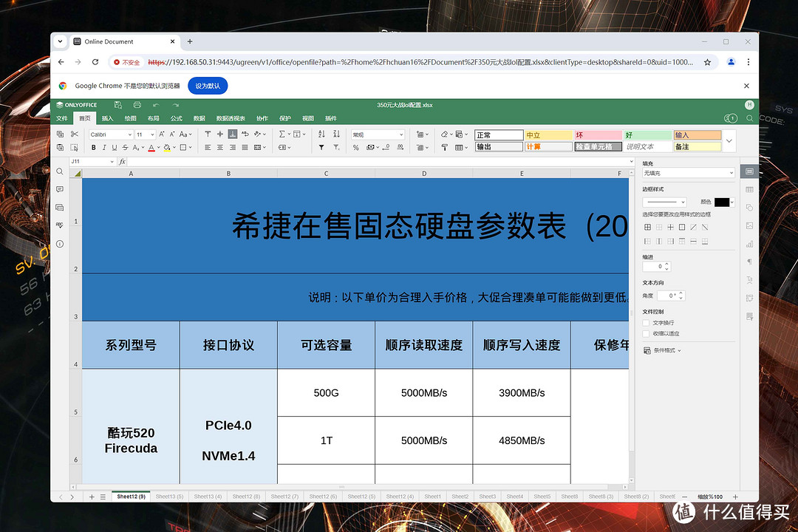Select the Cut (scissors) icon
The width and height of the screenshot is (798, 532).
[73, 134]
